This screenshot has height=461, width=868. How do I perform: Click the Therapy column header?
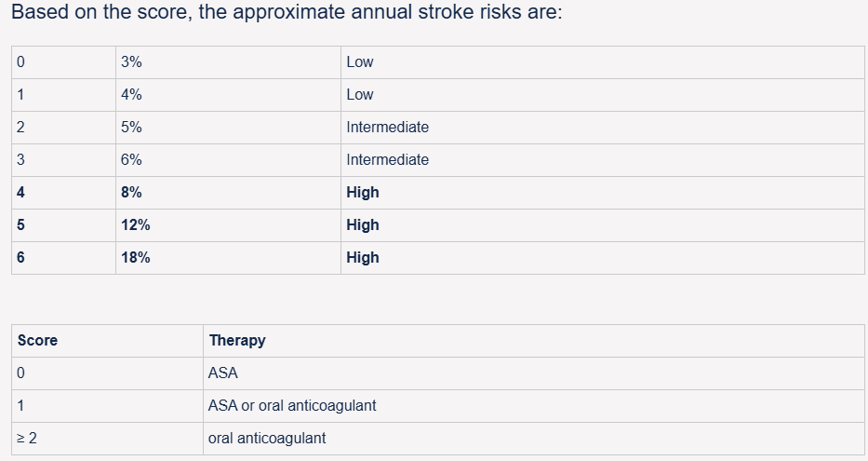tap(237, 340)
